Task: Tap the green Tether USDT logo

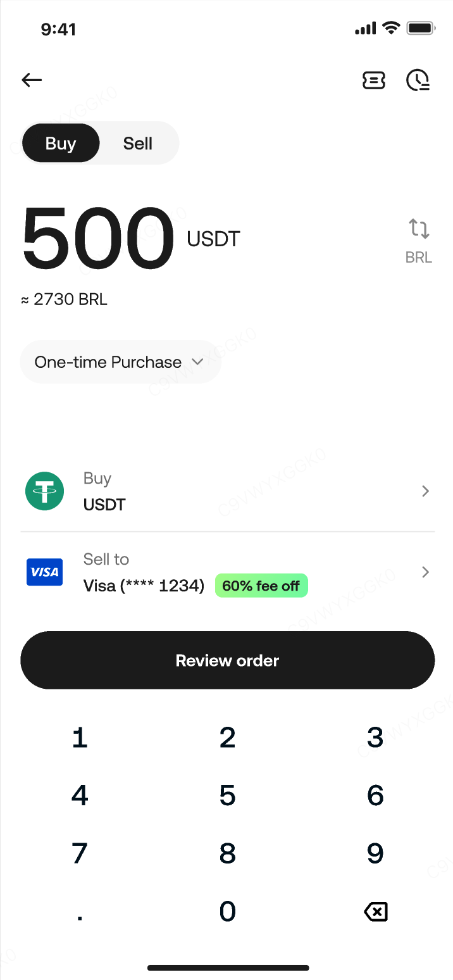Action: coord(44,491)
